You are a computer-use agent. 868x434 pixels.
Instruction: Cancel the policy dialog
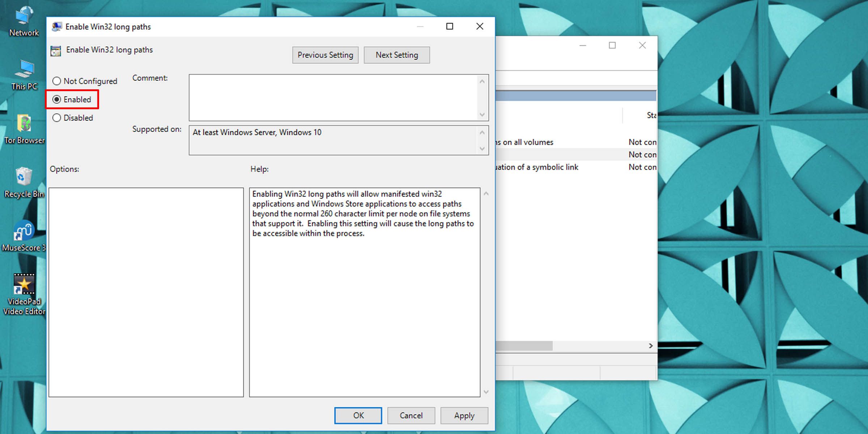pos(411,415)
